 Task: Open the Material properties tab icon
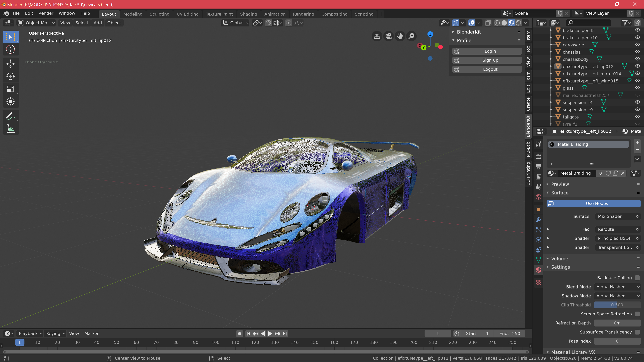[x=539, y=270]
